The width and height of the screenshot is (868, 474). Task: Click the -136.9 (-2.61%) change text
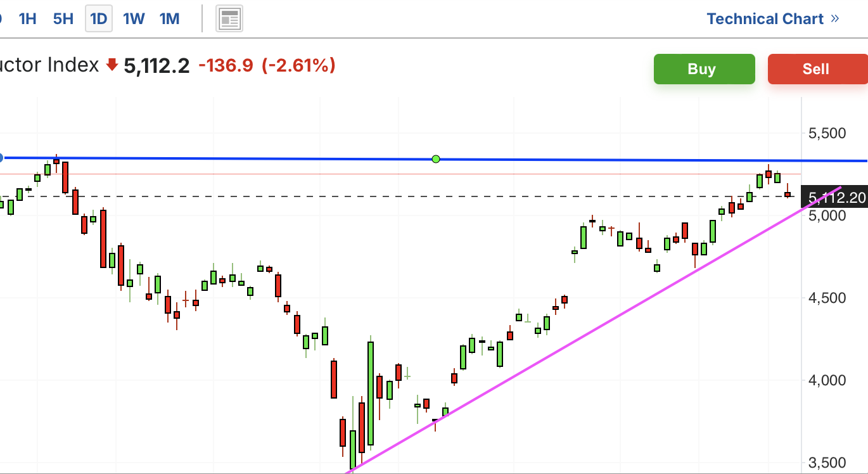[267, 65]
